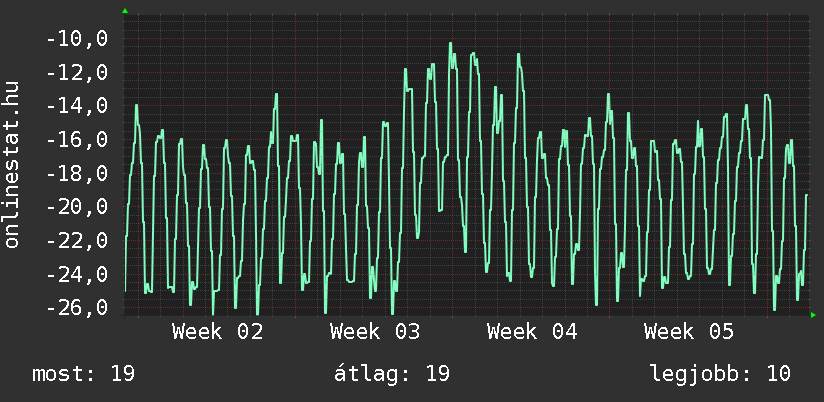824x402 pixels.
Task: Click the -16,0 y-axis label
Action: click(77, 140)
